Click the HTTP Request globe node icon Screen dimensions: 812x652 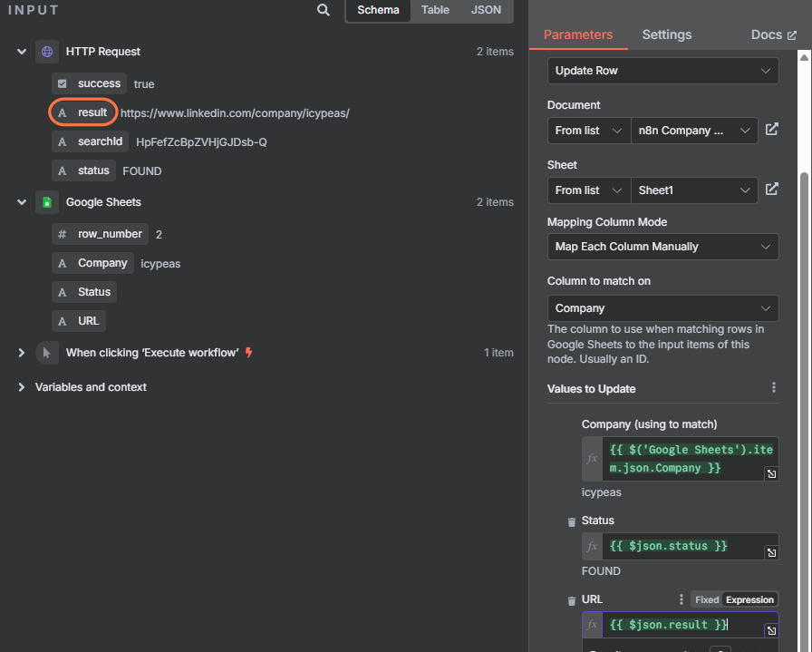[x=47, y=52]
